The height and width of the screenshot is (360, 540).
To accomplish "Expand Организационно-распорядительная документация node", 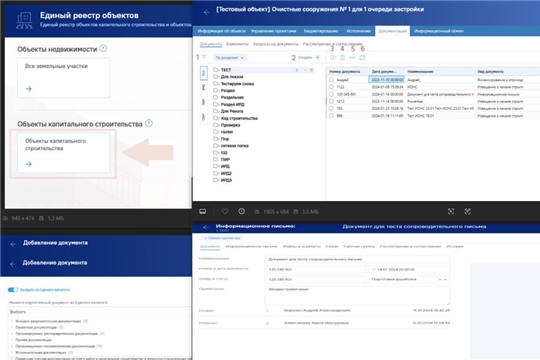I will (12, 333).
